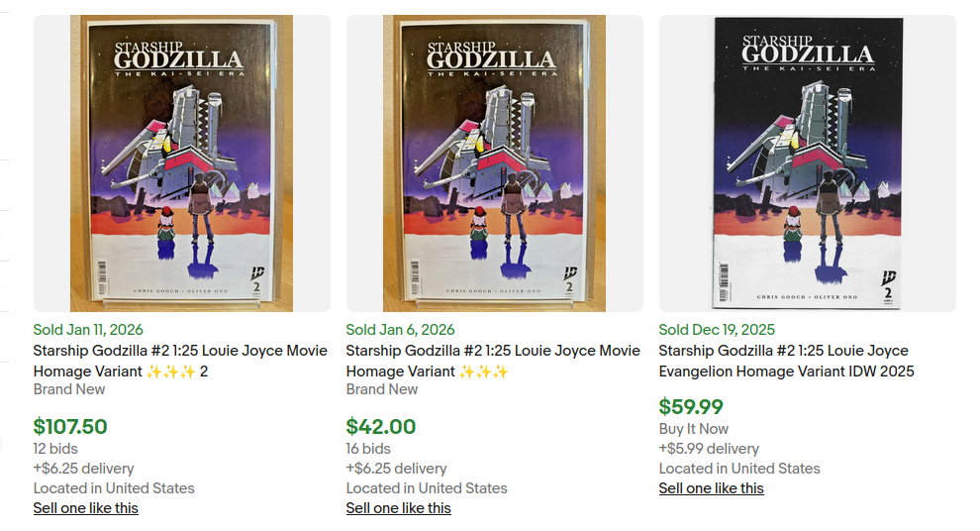Click the '16 bids' text

point(368,449)
